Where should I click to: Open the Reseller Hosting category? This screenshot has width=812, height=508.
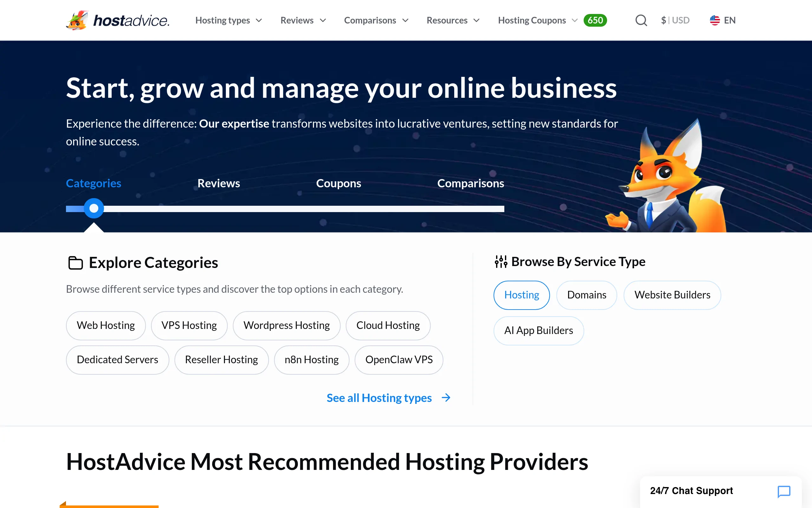point(221,360)
